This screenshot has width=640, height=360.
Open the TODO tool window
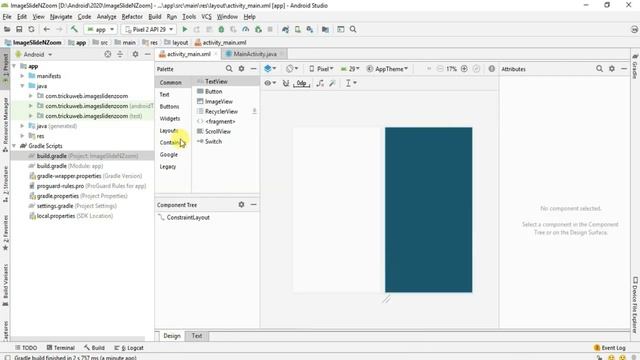pyautogui.click(x=26, y=348)
